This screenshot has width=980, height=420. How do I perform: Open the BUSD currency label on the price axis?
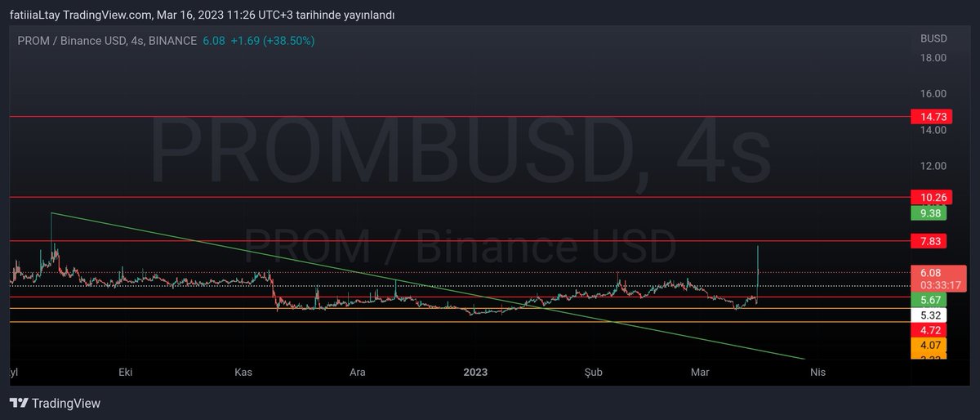pos(933,38)
